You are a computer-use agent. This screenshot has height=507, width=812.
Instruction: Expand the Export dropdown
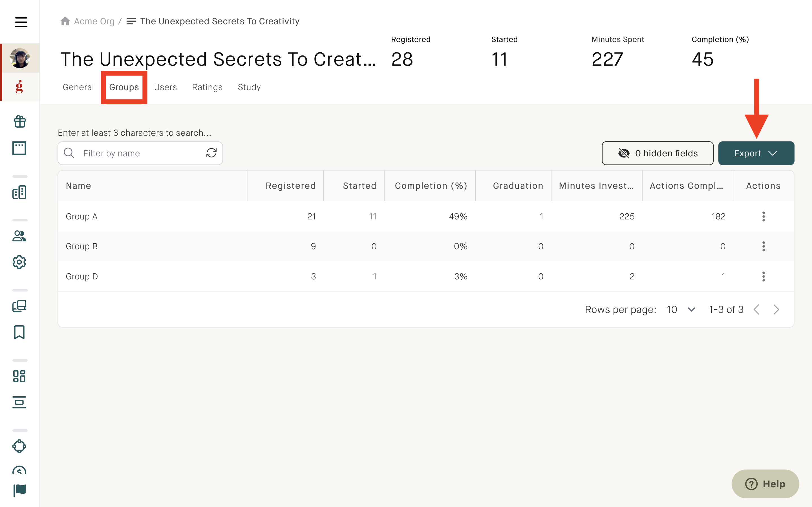(x=756, y=153)
